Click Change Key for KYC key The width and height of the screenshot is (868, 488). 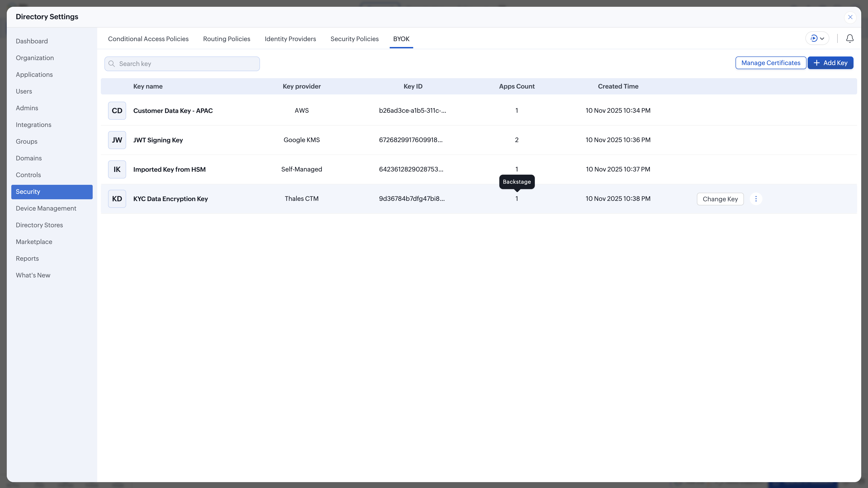pos(720,199)
